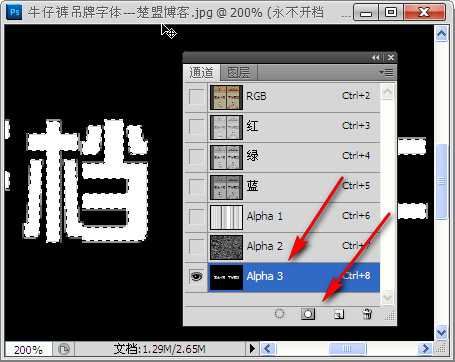This screenshot has height=362, width=455.
Task: Show Alpha 2 channel visibility
Action: (x=196, y=247)
